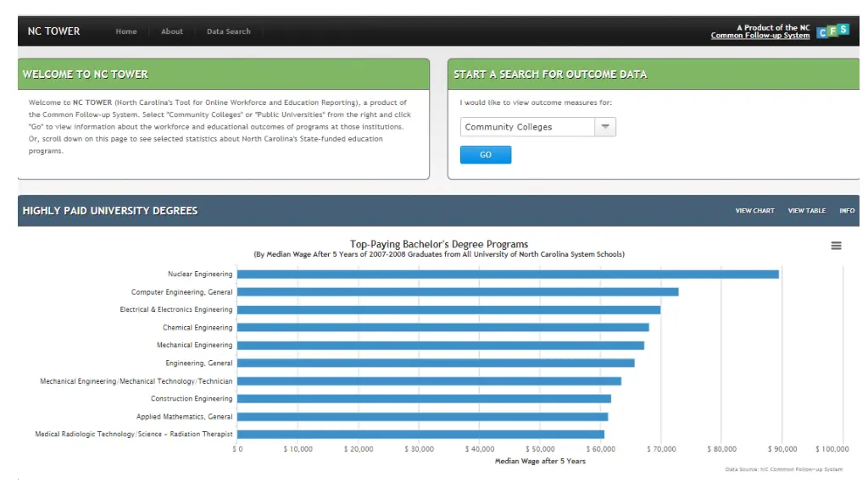Screen dimensions: 868x488
Task: Click the 'Chemical Engineering' axis label
Action: (x=197, y=328)
